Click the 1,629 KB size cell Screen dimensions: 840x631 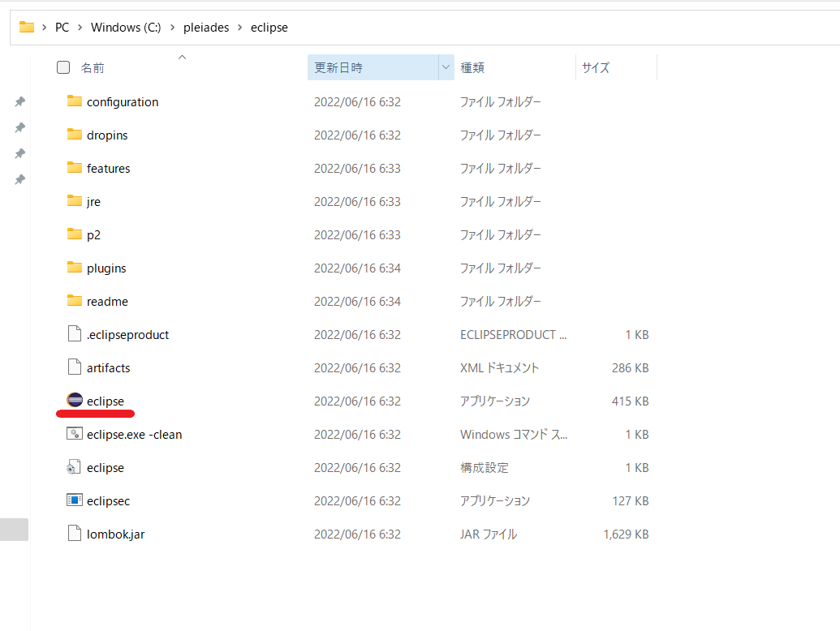click(x=627, y=534)
